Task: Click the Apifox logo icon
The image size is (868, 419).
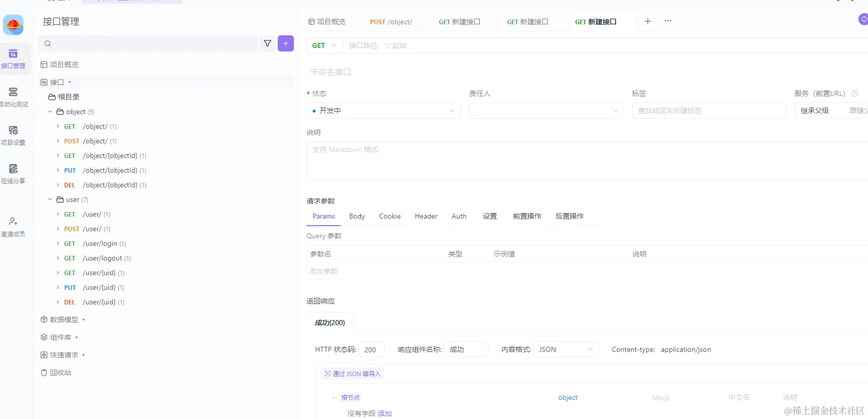Action: click(13, 24)
